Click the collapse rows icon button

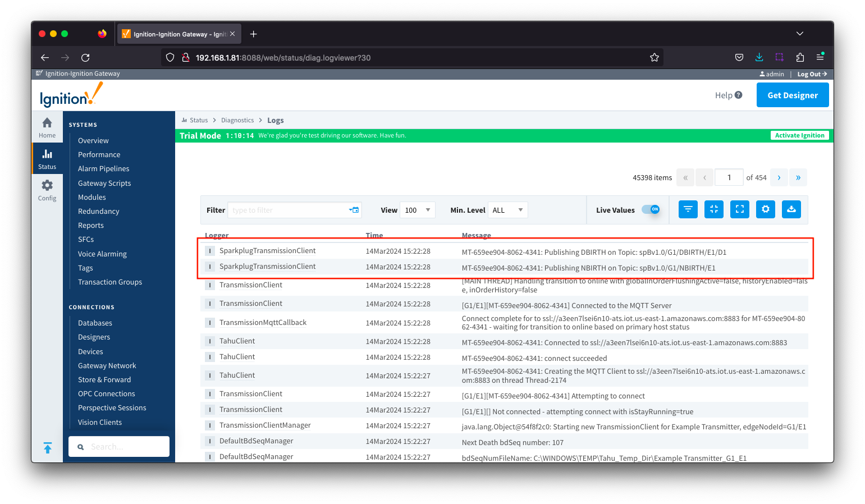pos(713,209)
